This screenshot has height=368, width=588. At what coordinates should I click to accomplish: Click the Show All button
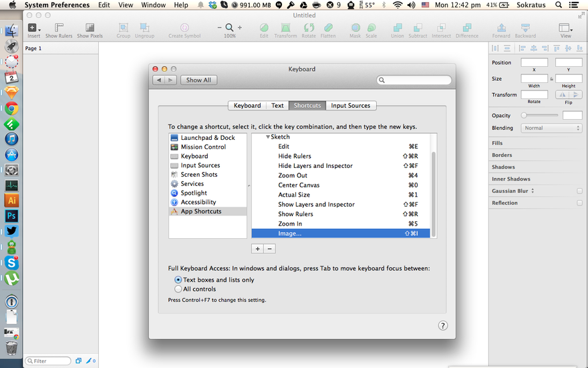(x=198, y=80)
